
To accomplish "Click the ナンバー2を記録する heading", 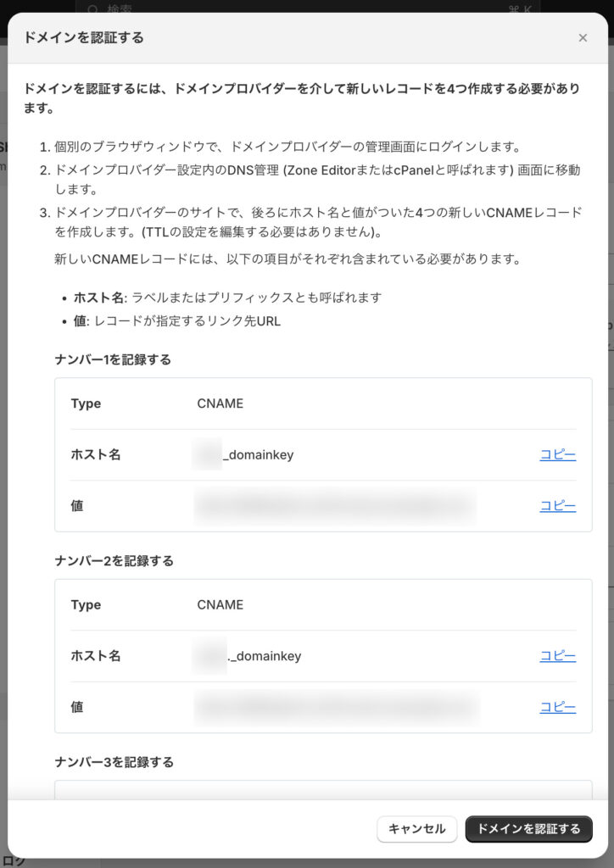I will tap(114, 561).
